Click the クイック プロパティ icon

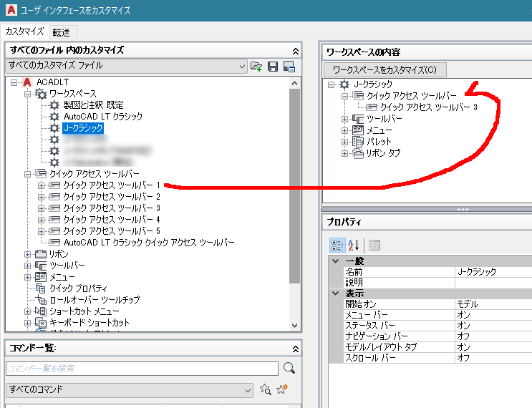41,288
